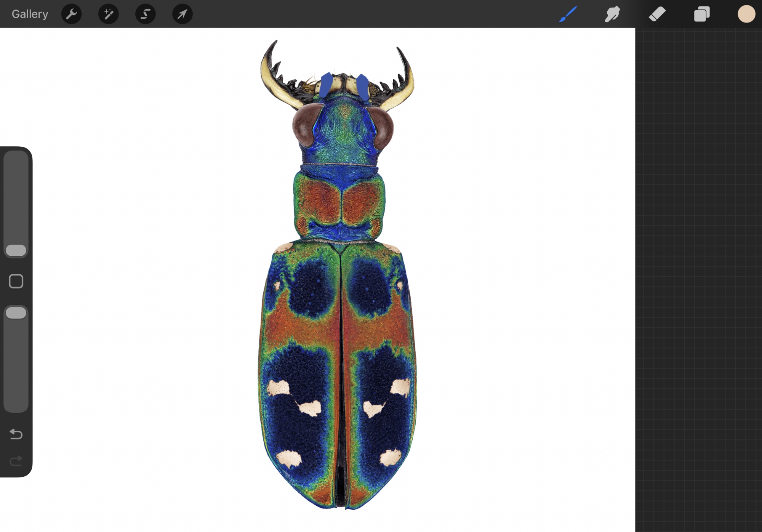Select the Brush tool
The height and width of the screenshot is (532, 762).
pyautogui.click(x=568, y=14)
